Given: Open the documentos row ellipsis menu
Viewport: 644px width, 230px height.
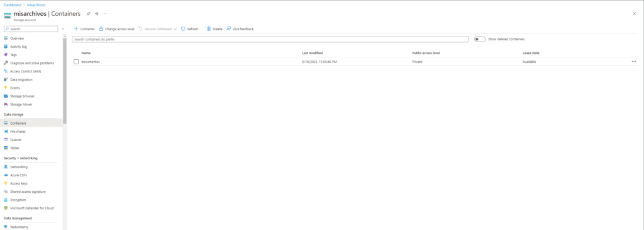Looking at the screenshot, I should point(634,61).
